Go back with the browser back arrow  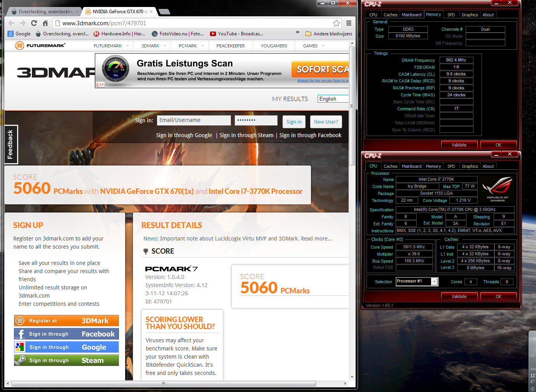pyautogui.click(x=12, y=23)
